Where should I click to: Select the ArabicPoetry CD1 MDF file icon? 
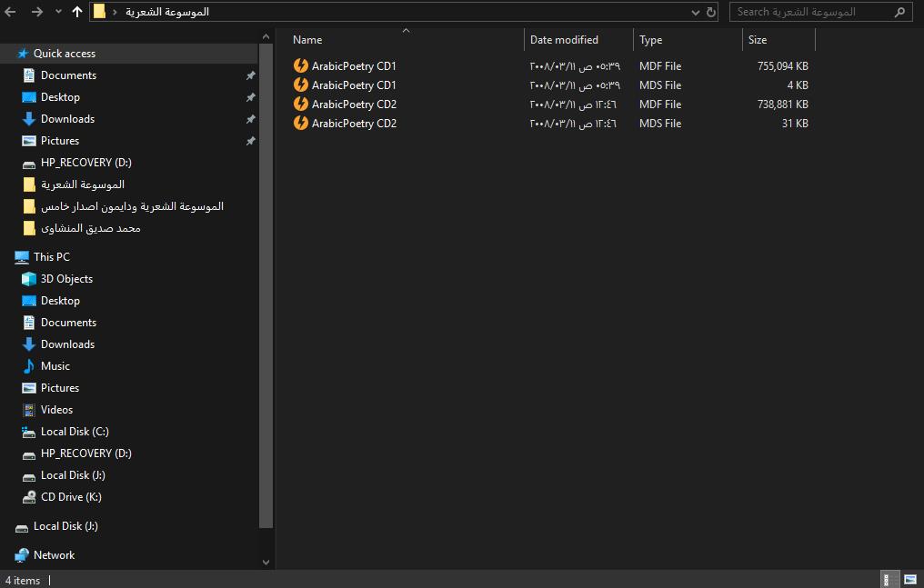[x=301, y=65]
